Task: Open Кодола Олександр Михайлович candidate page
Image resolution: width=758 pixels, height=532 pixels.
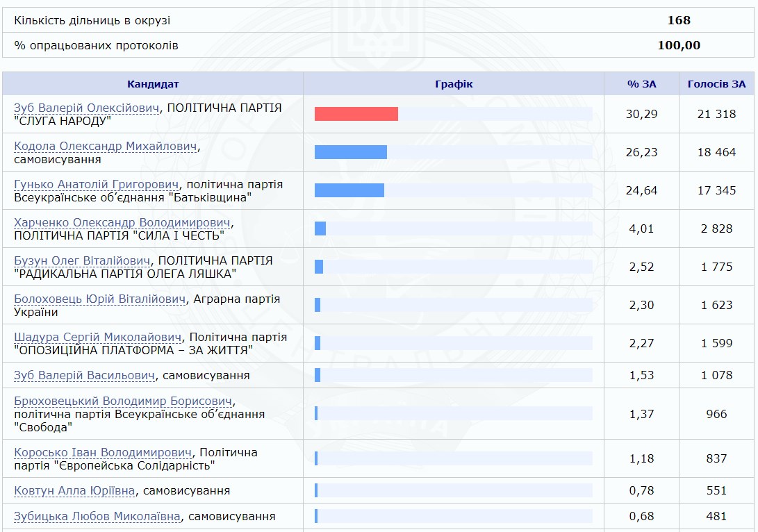Action: tap(106, 147)
